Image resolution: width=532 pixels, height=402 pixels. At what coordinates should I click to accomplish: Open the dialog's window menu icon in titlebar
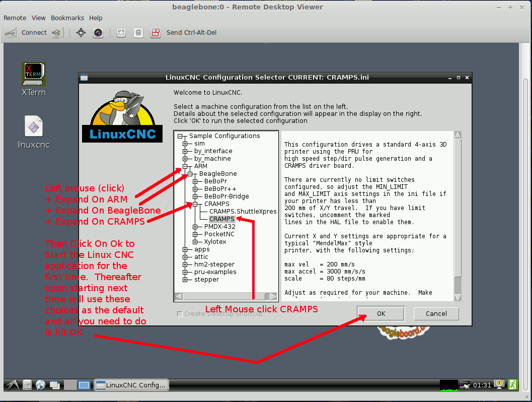(84, 78)
